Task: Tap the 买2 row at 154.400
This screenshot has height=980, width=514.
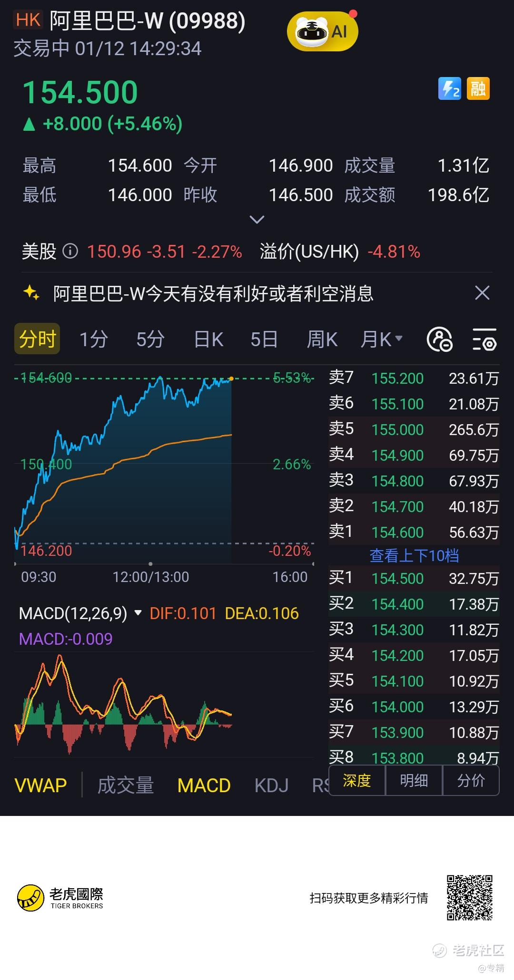Action: point(414,604)
